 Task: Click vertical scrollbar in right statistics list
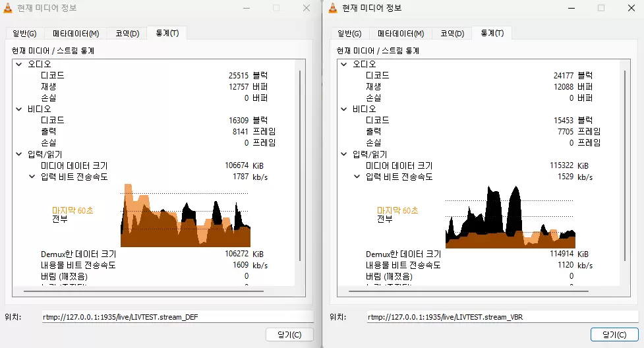pos(625,165)
